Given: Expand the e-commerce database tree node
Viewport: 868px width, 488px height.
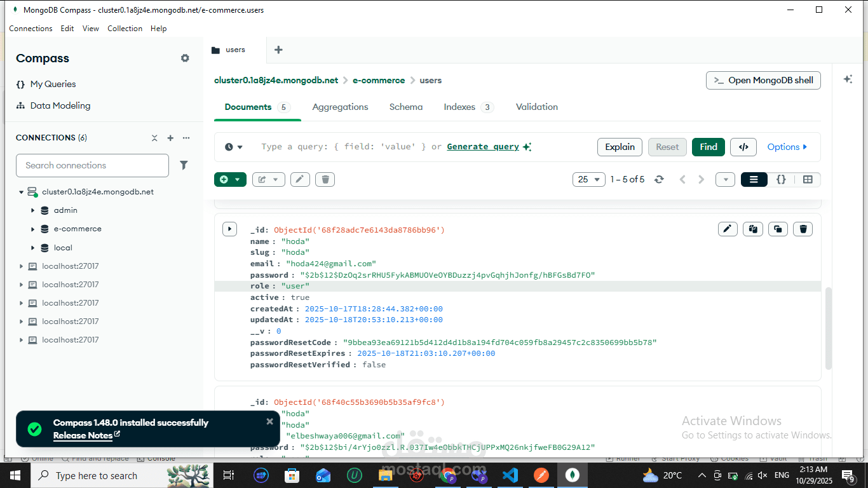Looking at the screenshot, I should [x=33, y=229].
